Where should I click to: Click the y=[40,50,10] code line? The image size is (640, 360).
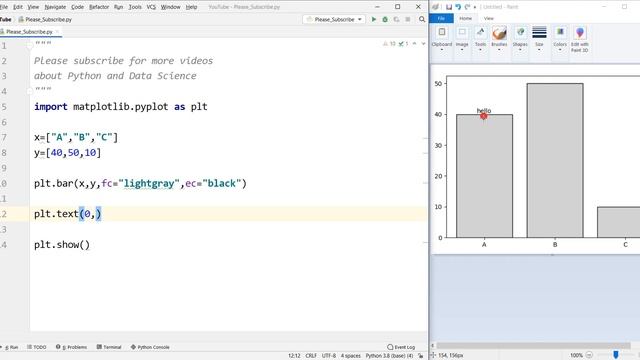[x=67, y=153]
